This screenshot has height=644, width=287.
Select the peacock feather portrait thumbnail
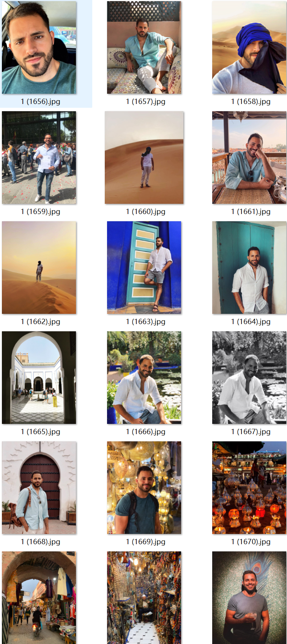pos(249,598)
